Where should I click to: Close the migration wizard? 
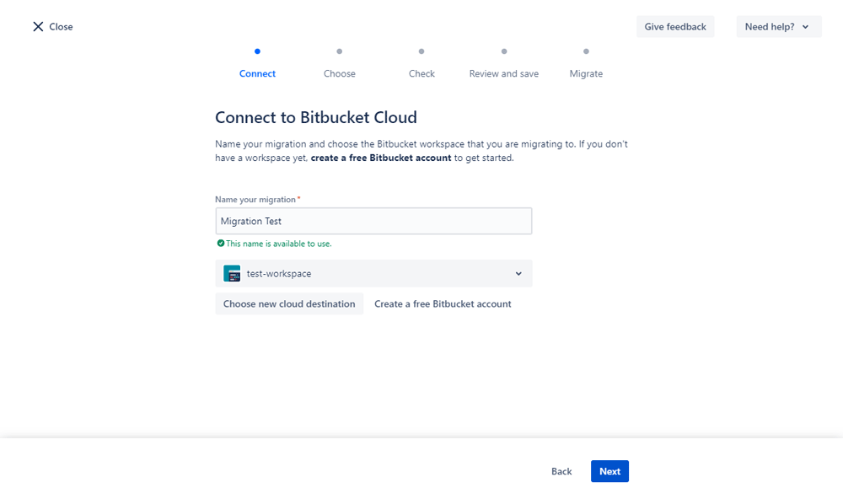pos(52,27)
